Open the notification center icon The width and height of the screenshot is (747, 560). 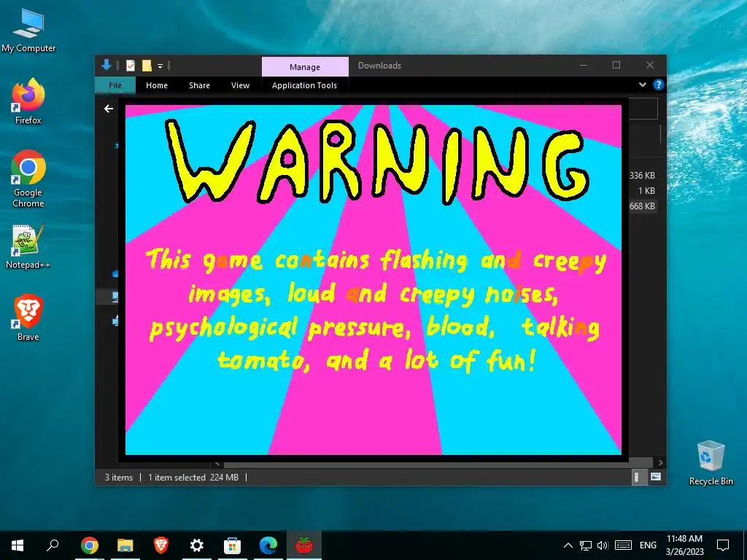pos(723,545)
